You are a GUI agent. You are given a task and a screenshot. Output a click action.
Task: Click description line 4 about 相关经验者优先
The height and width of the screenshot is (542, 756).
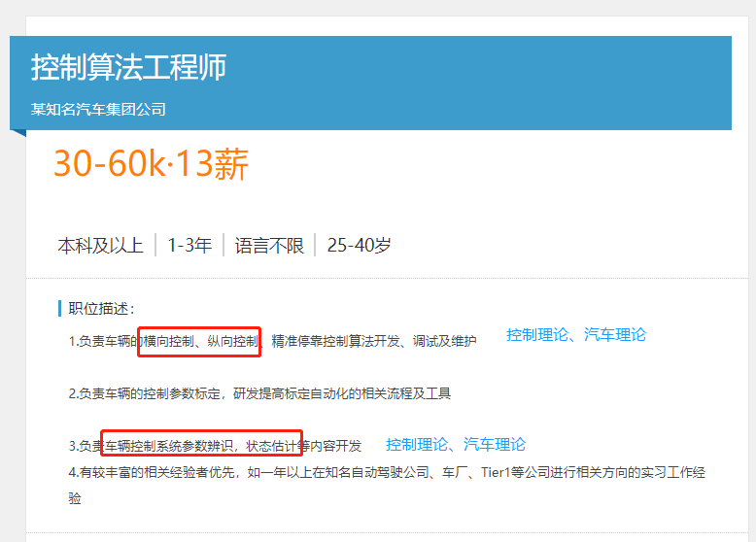387,485
